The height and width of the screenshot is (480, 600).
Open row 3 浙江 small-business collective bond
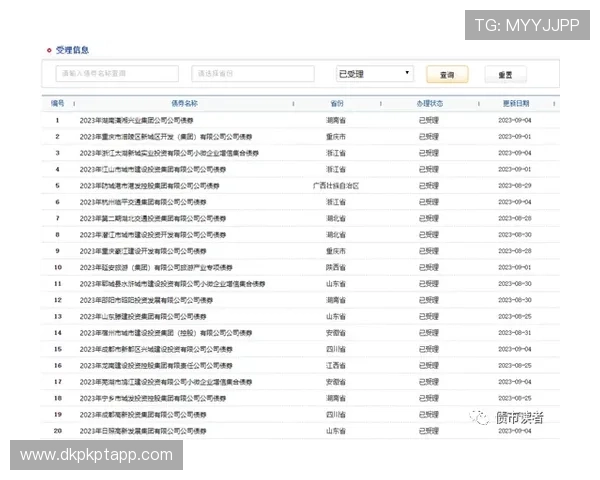(169, 153)
